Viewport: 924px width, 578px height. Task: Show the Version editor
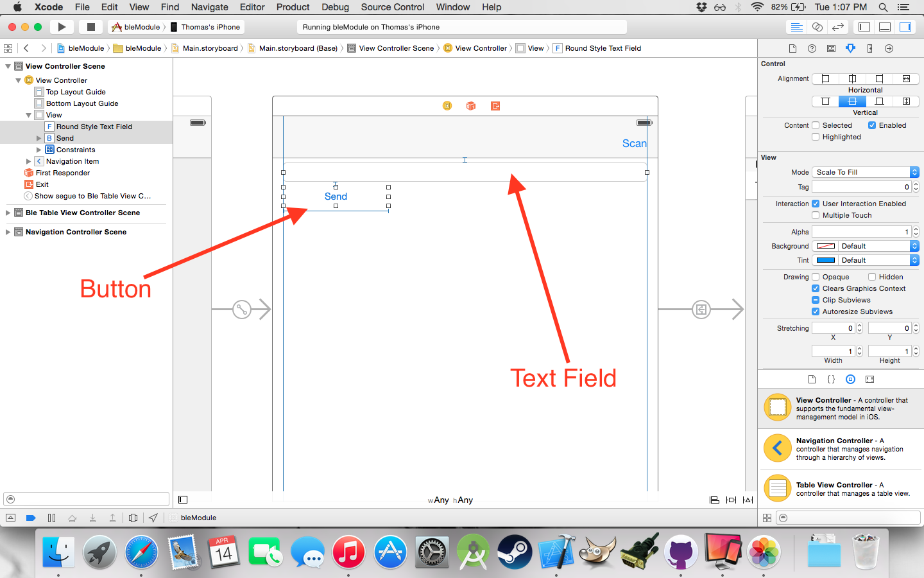838,27
